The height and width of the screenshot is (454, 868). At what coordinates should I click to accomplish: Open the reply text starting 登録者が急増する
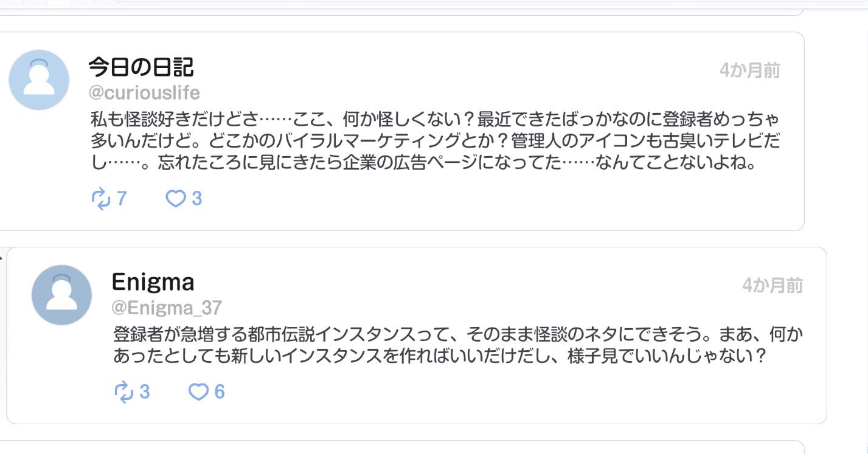point(457,345)
